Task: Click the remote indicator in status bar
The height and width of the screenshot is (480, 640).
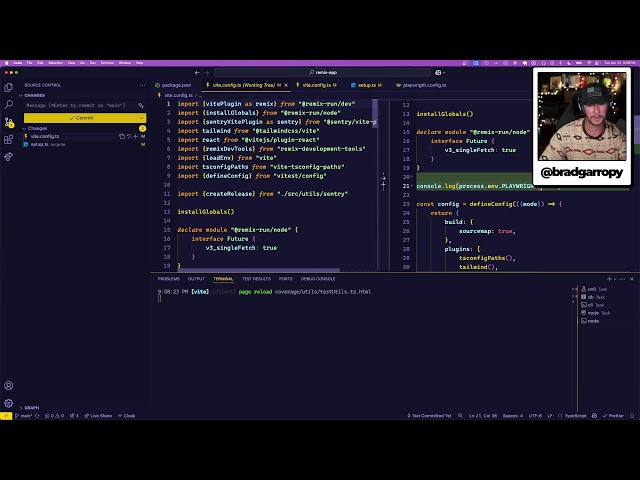Action: (x=6, y=416)
